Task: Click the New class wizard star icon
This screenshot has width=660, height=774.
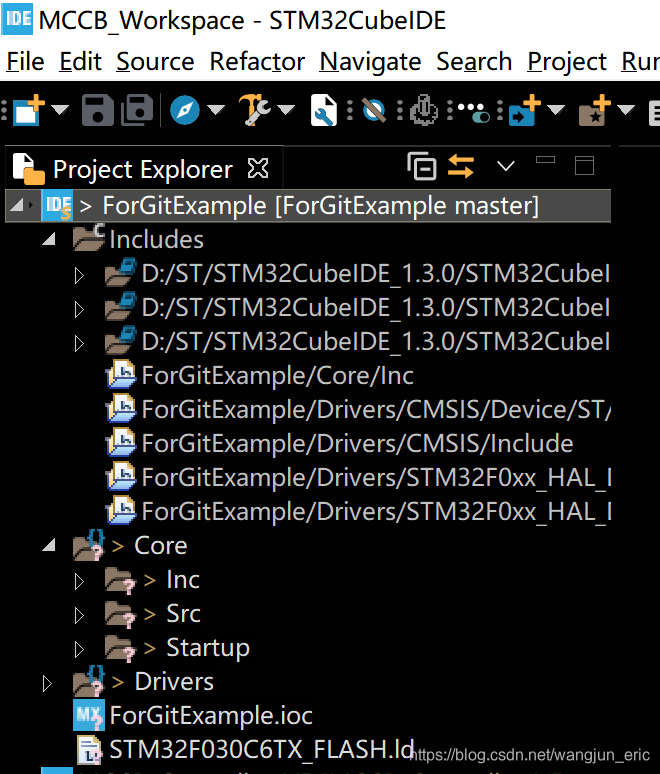Action: pos(594,110)
